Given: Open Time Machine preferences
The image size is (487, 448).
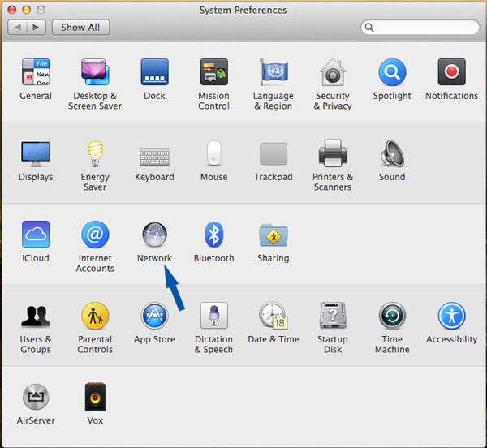Looking at the screenshot, I should tap(392, 316).
